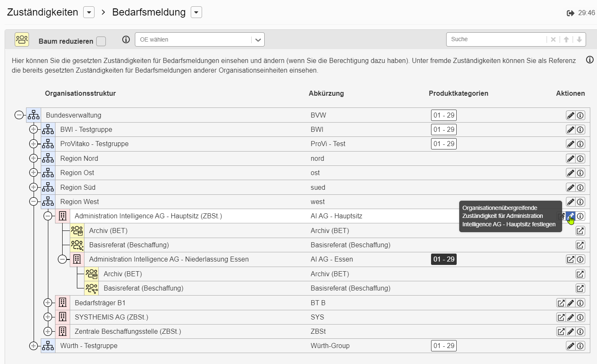Click the 01 - 29 badge for AI AG - Essen
This screenshot has width=597, height=364.
coord(444,259)
